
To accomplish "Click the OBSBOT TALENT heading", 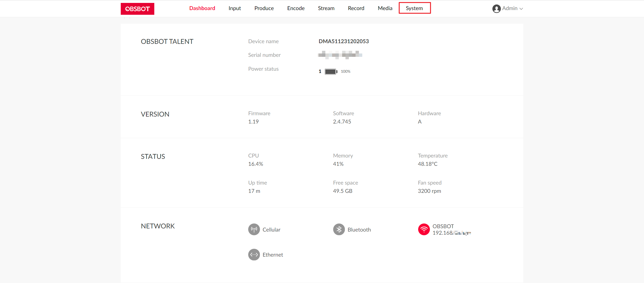I will pos(167,42).
